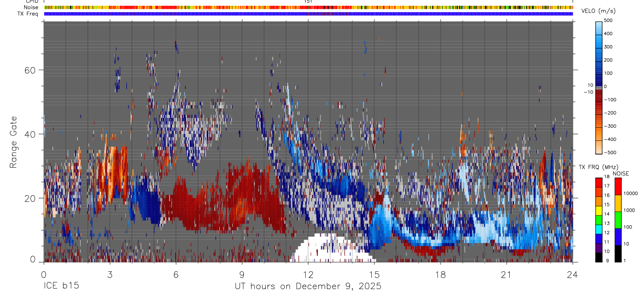Select the 24 hour tick on time axis
The image size is (644, 297).
point(573,274)
